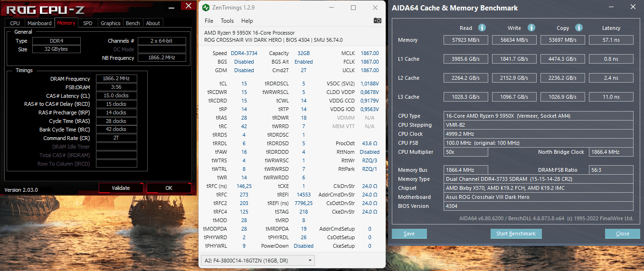Click the Type DDR4 field in CPU-Z

tap(56, 41)
